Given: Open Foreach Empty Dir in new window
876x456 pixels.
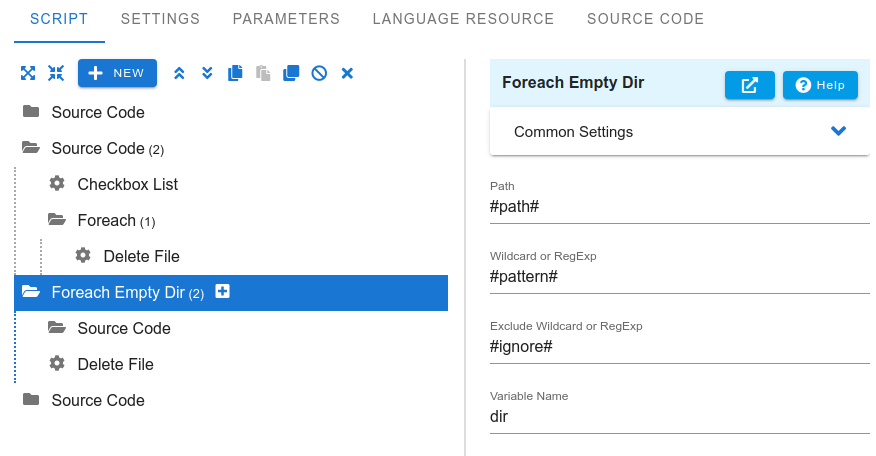Looking at the screenshot, I should [750, 85].
